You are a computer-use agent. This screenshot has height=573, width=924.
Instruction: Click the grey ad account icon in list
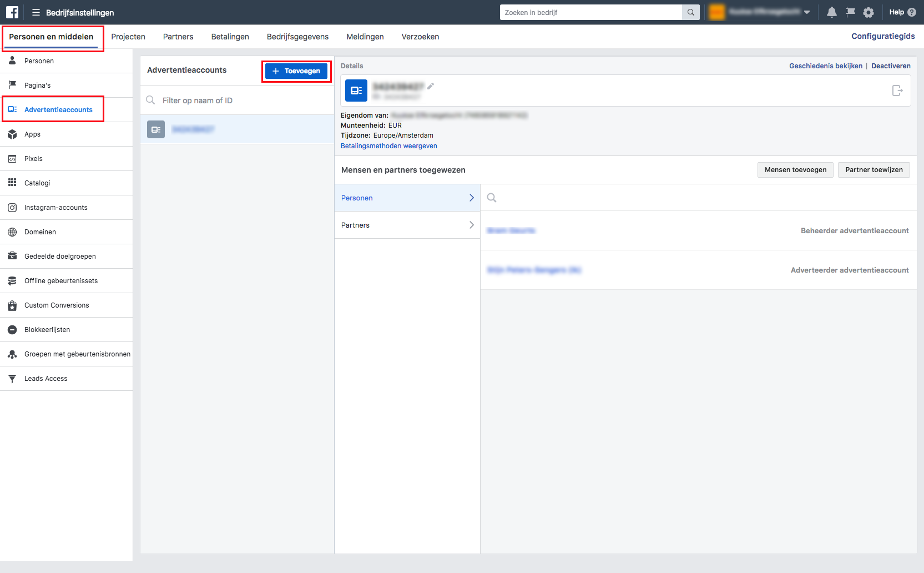(x=156, y=129)
